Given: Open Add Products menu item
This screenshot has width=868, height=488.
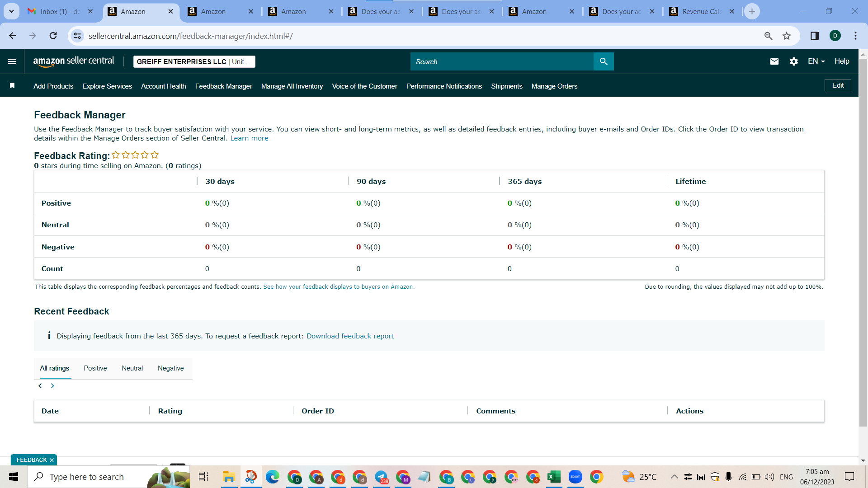Looking at the screenshot, I should tap(53, 86).
